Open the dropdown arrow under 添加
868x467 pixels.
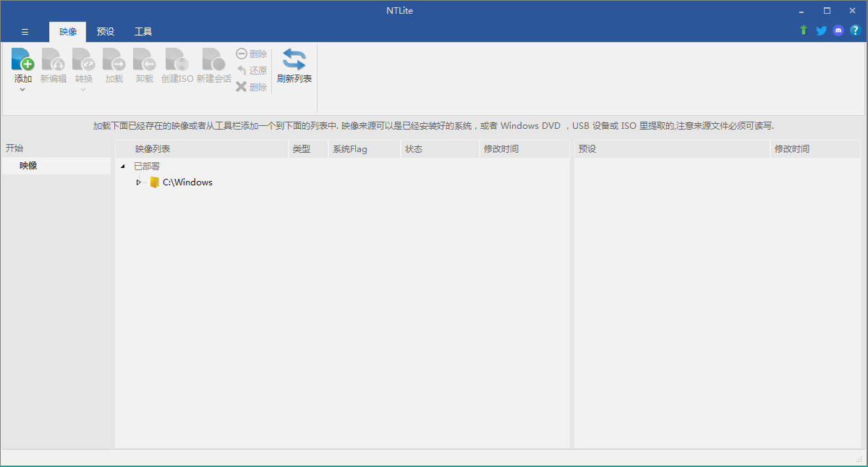23,90
